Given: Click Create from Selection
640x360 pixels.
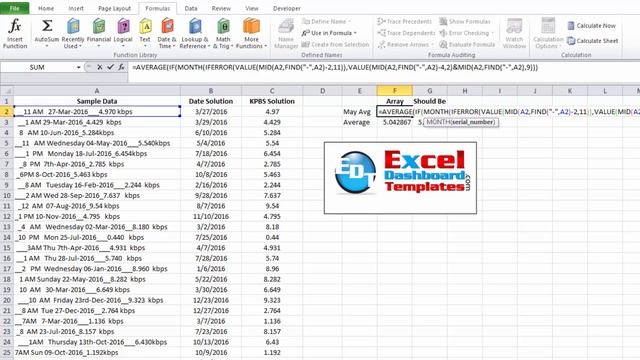Looking at the screenshot, I should 335,44.
